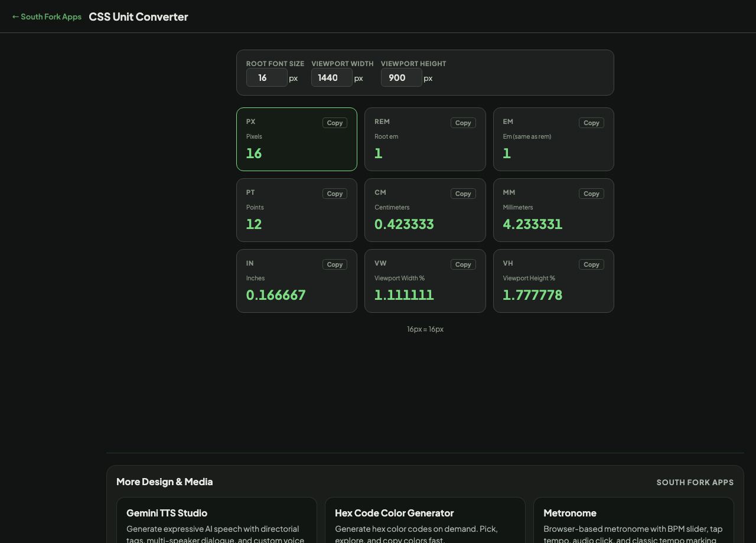Click the 'VIEWPORT HEIGHT' label

point(413,64)
